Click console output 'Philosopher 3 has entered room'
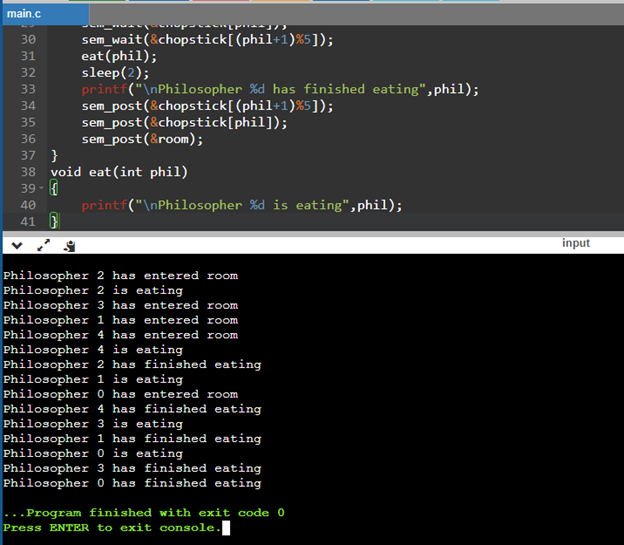Viewport: 624px width, 545px height. pos(121,305)
